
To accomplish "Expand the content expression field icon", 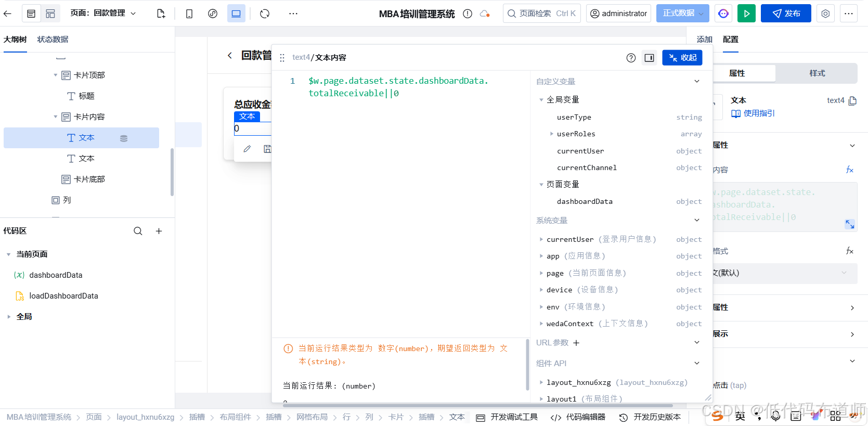I will pos(850,224).
